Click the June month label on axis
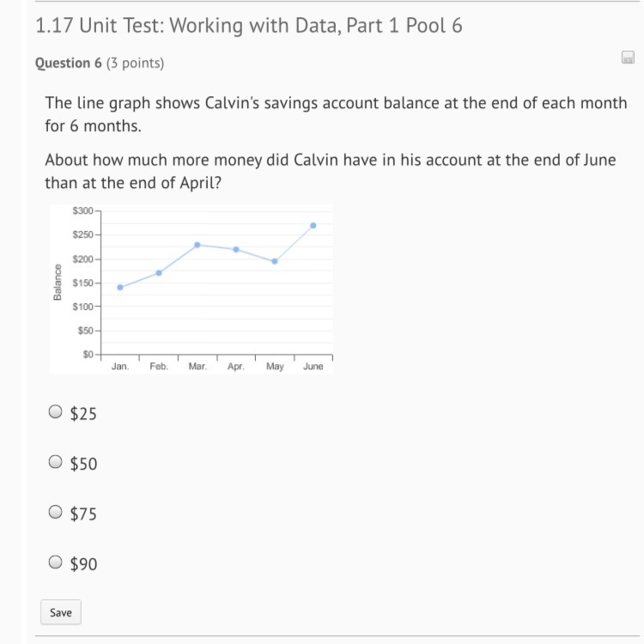Screen dimensions: 644x644 point(313,367)
